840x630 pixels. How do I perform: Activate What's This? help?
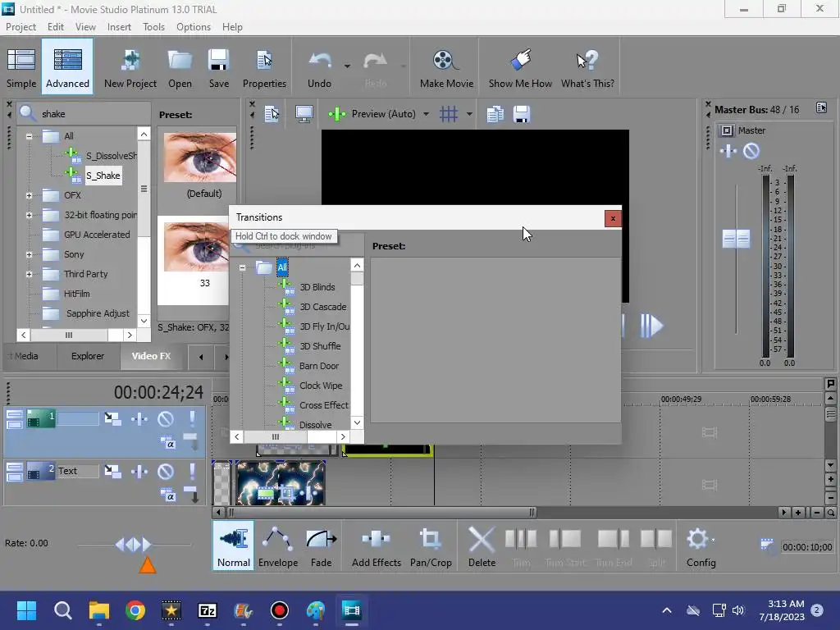[587, 68]
